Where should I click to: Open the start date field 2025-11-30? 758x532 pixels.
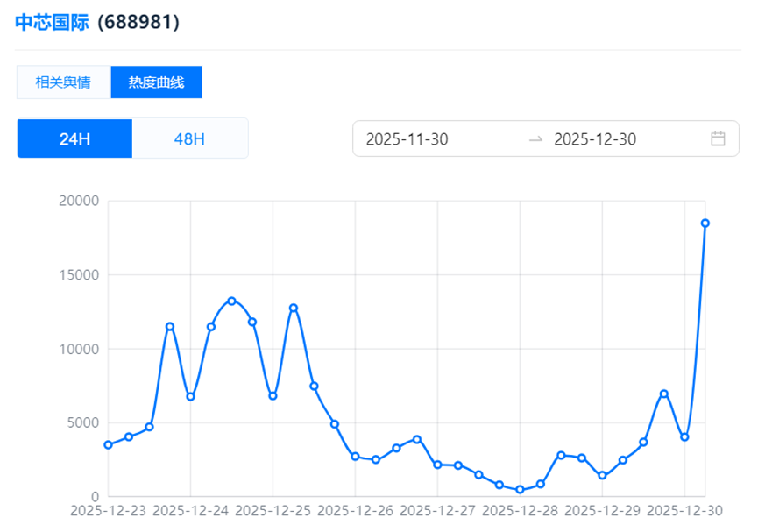(x=407, y=139)
